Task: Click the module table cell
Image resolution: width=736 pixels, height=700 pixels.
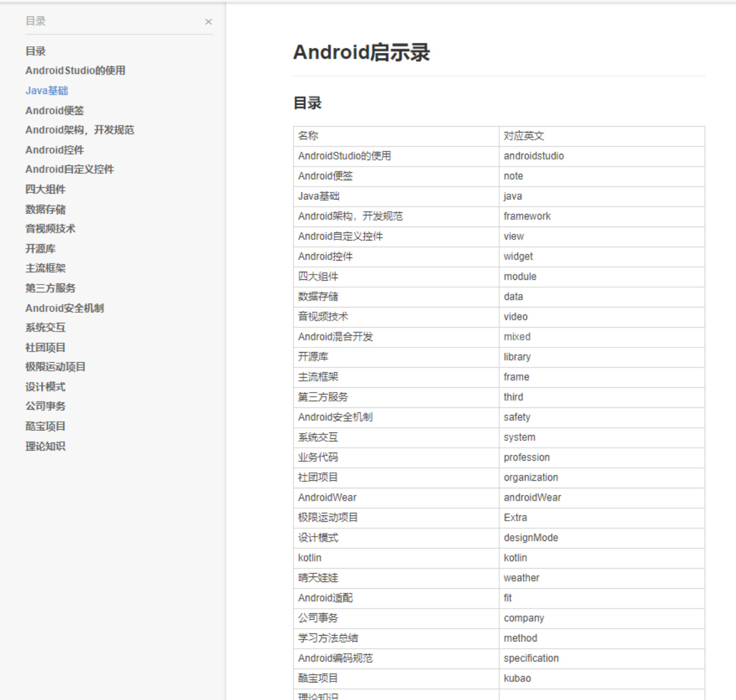Action: (602, 277)
